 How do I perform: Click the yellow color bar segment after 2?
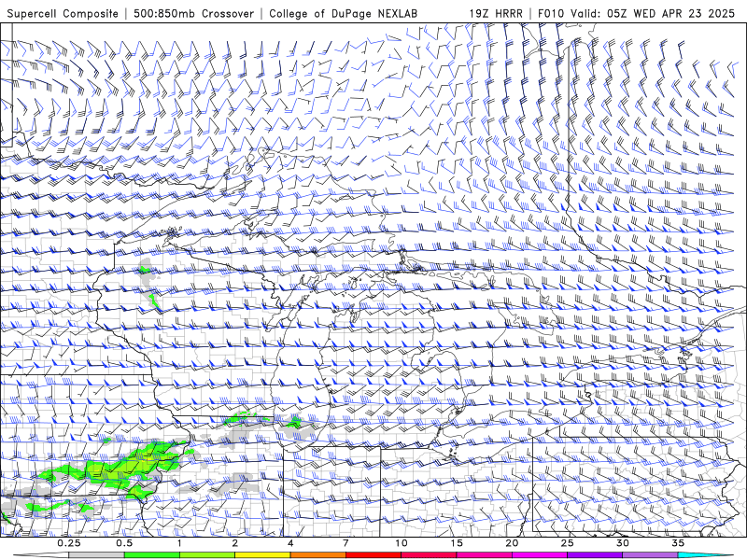pos(262,555)
